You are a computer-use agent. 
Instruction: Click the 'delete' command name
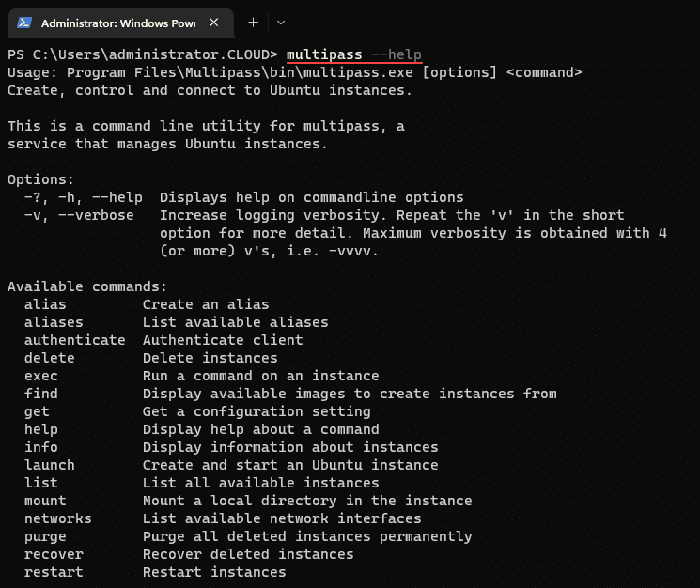pyautogui.click(x=50, y=358)
